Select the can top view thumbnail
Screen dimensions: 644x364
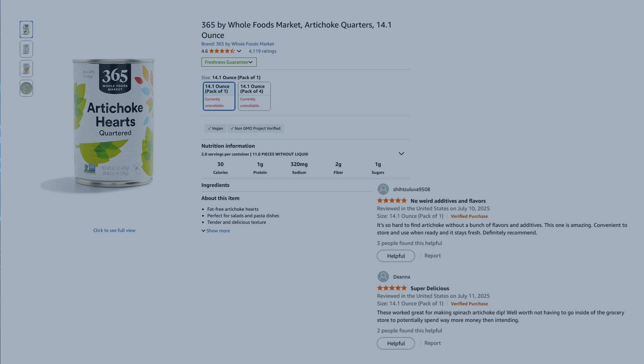pos(26,88)
